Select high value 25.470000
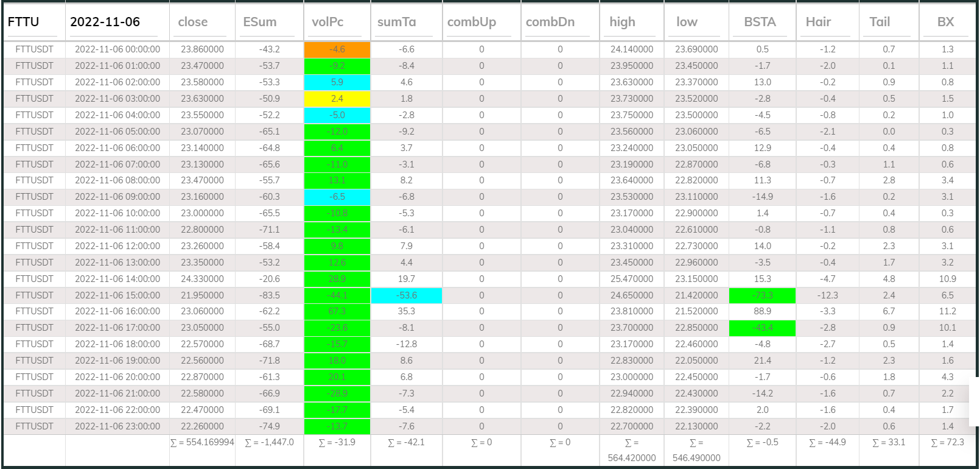The width and height of the screenshot is (980, 469). (632, 279)
